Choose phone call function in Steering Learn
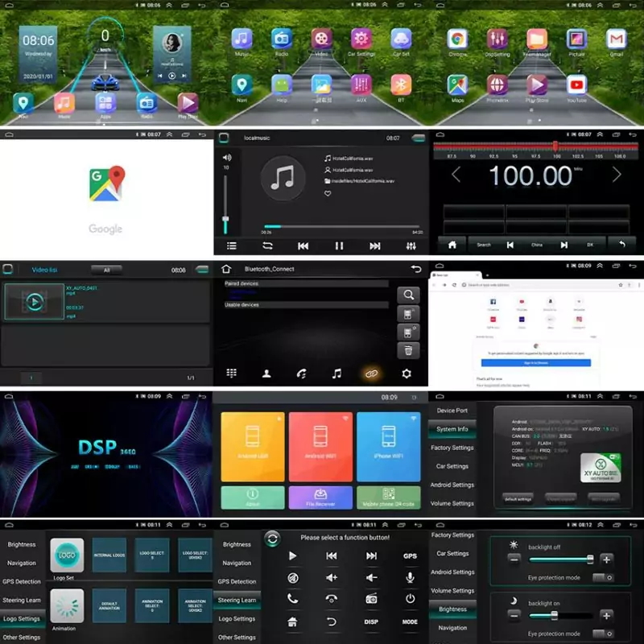Screen dimensions: 644x644 pyautogui.click(x=292, y=599)
